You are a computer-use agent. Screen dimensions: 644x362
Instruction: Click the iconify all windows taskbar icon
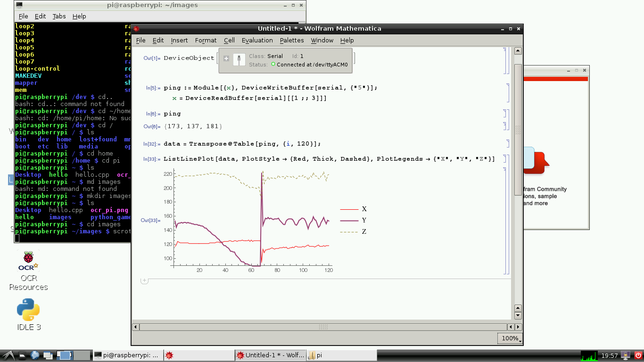coord(48,355)
